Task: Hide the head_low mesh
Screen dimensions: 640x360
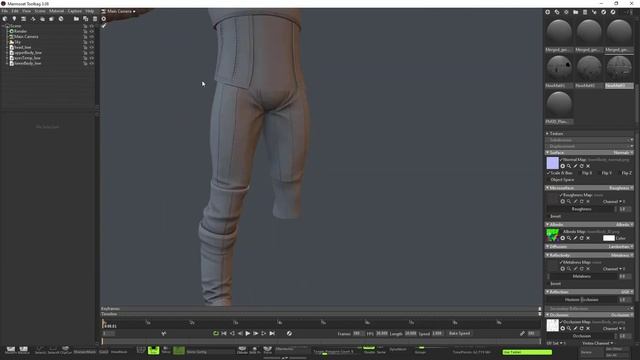Action: tap(92, 47)
